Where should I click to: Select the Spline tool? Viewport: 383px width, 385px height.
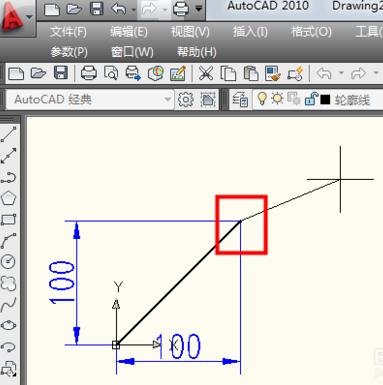[x=9, y=304]
